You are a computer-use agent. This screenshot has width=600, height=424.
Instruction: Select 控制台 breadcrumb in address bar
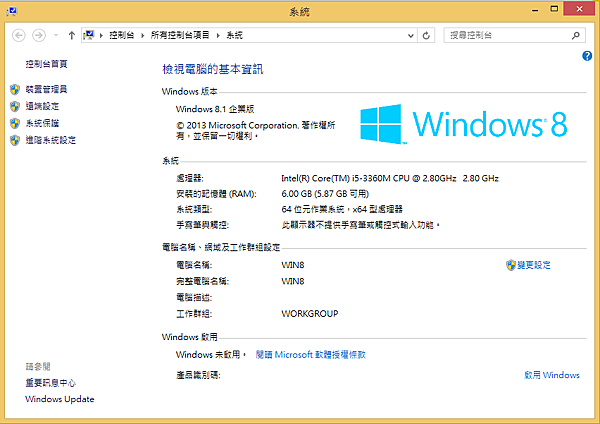point(122,35)
